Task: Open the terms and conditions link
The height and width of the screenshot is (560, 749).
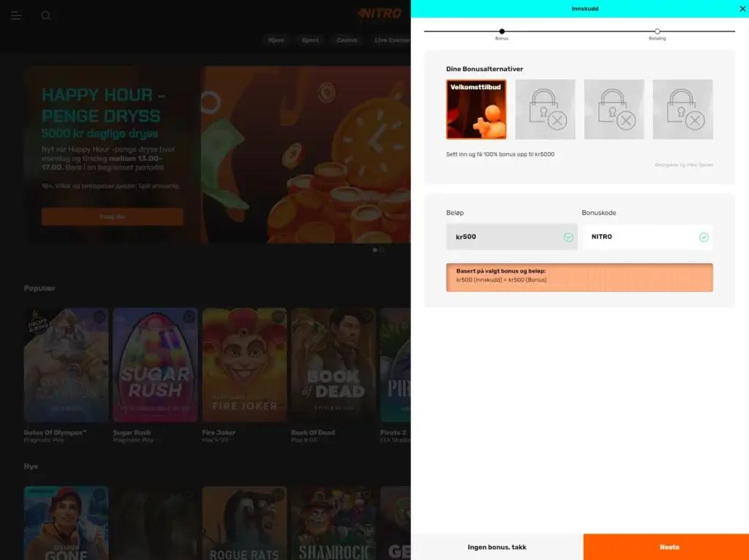Action: coord(684,164)
